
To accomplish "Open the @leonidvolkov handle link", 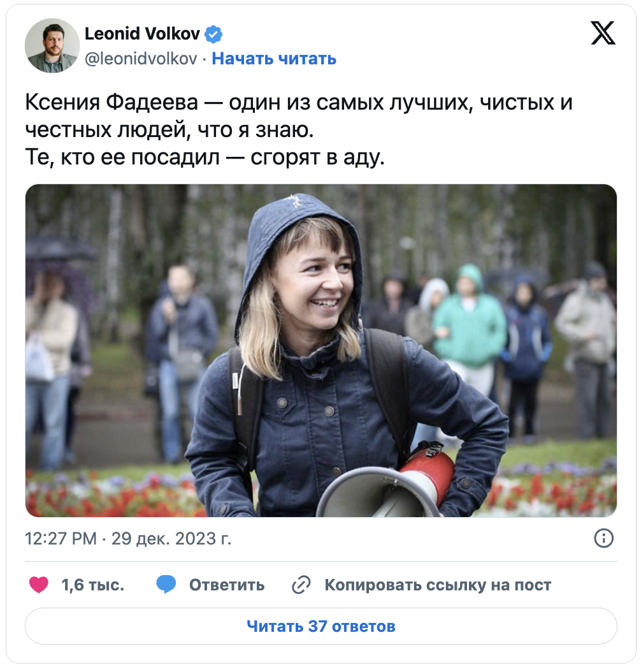I will 141,59.
